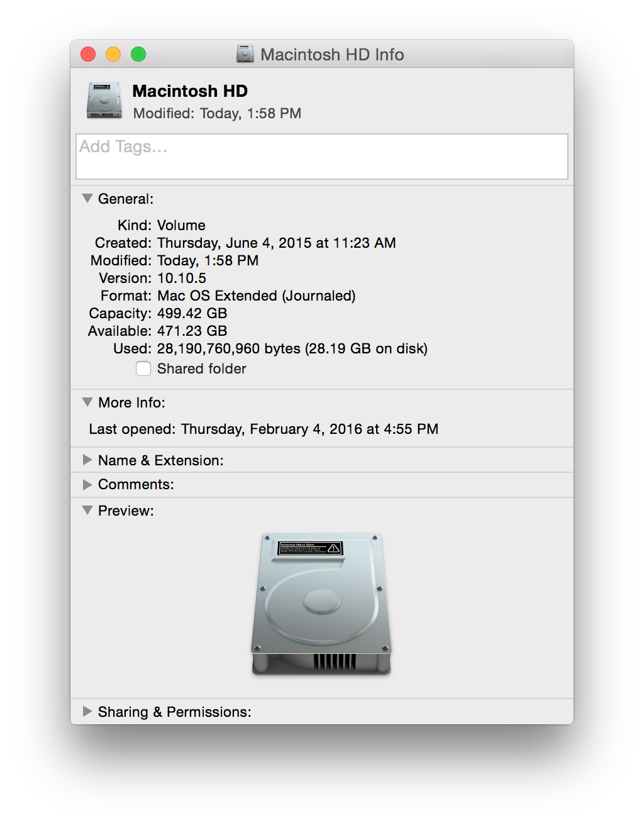Screen dimensions: 644x825
Task: Click the 'Shared folder' label text
Action: [201, 368]
